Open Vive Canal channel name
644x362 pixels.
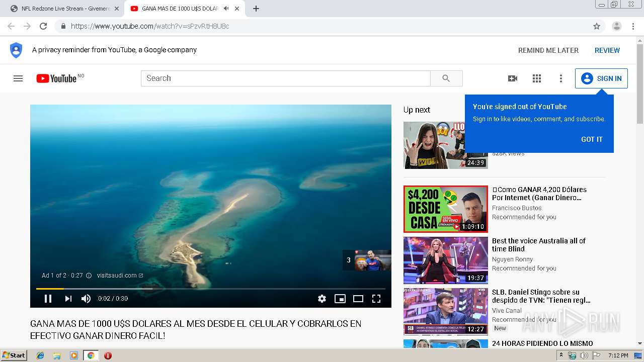coord(507,311)
